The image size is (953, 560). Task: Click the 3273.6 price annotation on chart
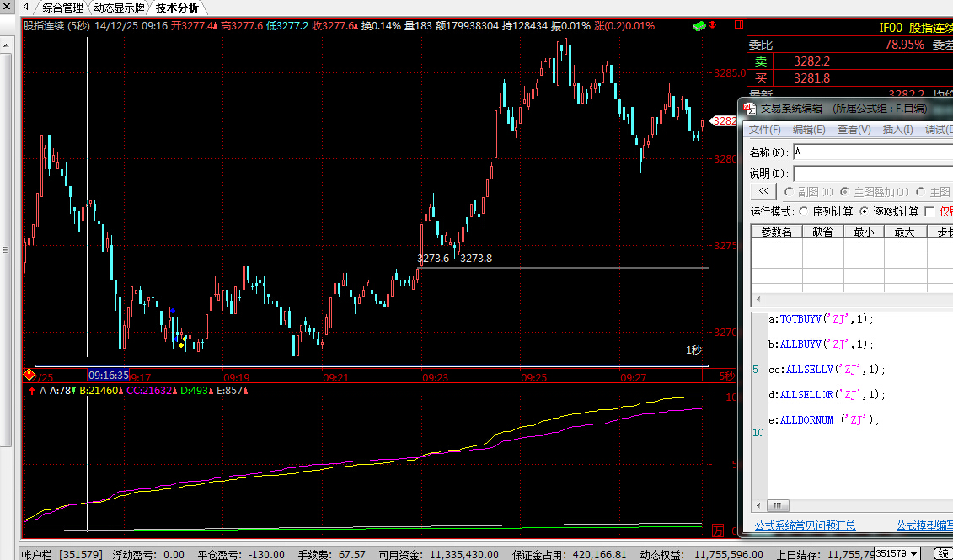coord(433,259)
